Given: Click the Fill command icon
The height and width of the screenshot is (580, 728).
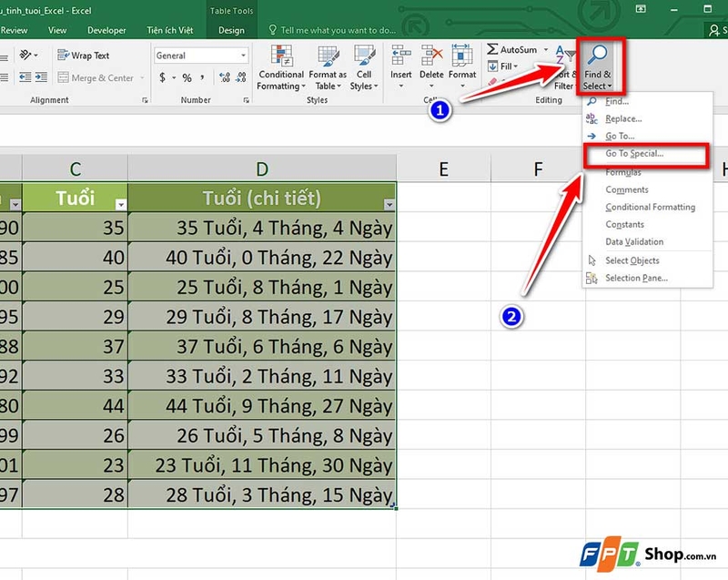Looking at the screenshot, I should pyautogui.click(x=492, y=66).
